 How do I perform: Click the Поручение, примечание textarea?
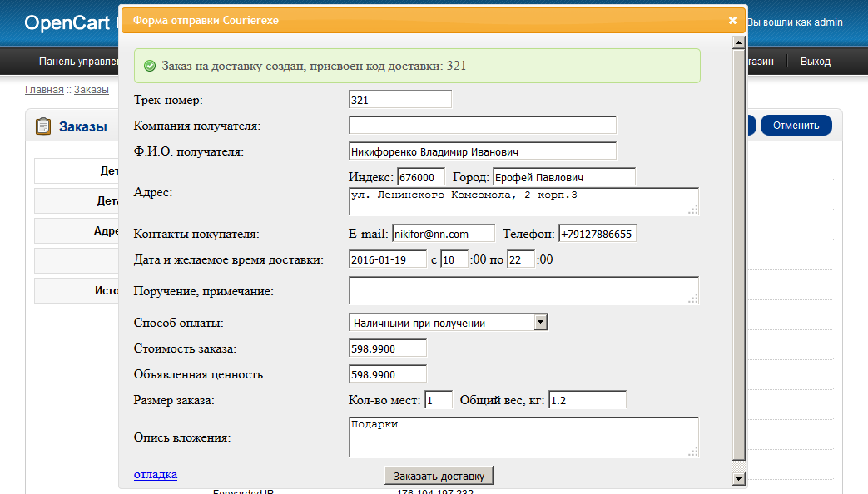(523, 290)
